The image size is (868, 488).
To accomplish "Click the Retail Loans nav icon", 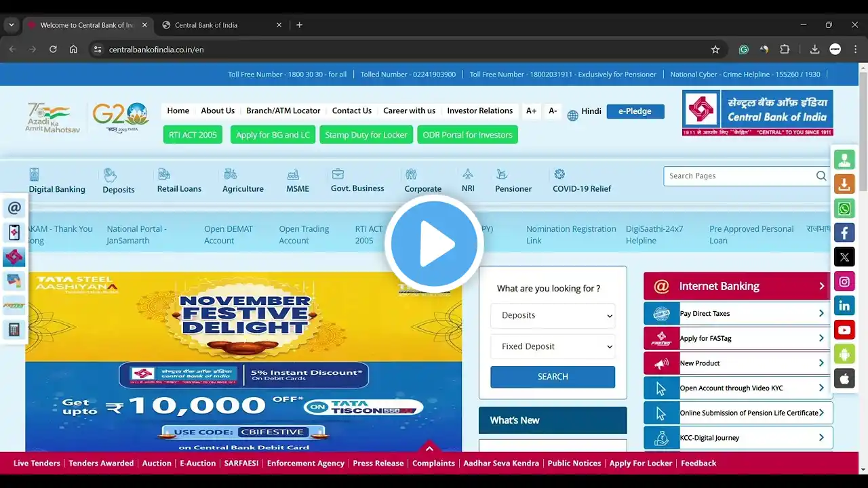I will coord(163,174).
